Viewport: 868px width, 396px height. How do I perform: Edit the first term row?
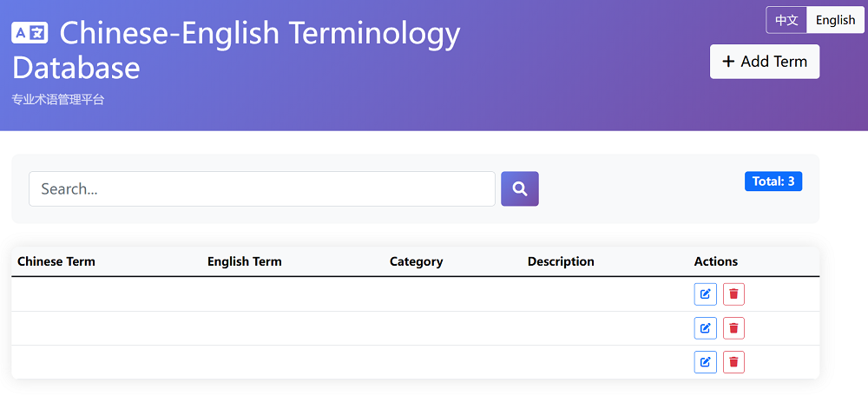705,294
